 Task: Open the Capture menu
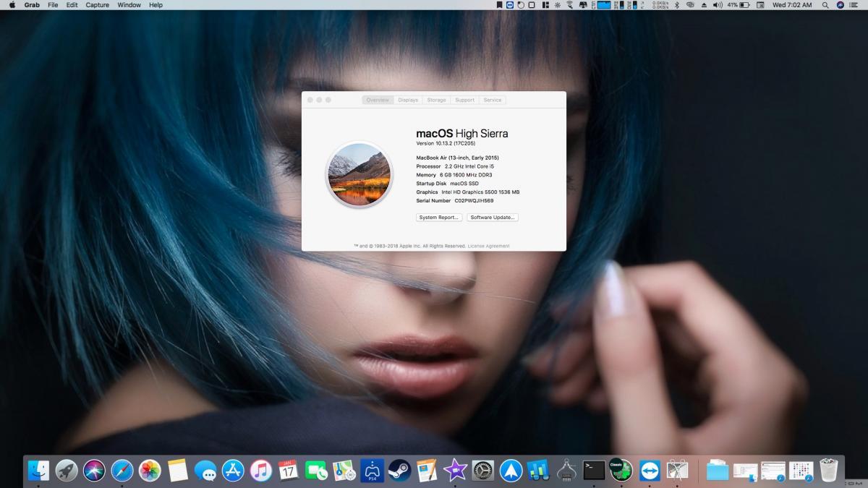tap(98, 5)
